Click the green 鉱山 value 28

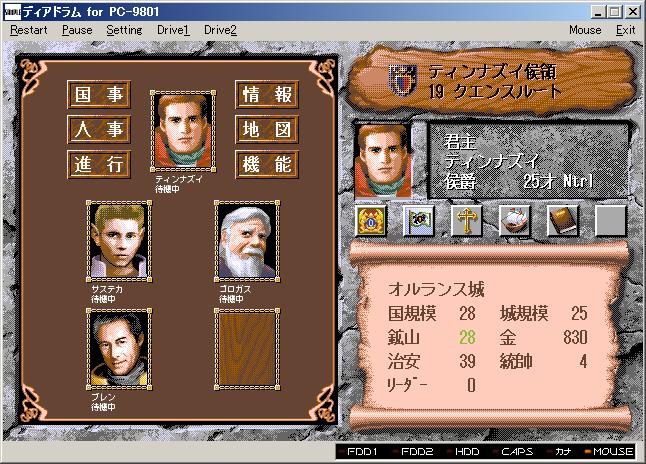467,337
